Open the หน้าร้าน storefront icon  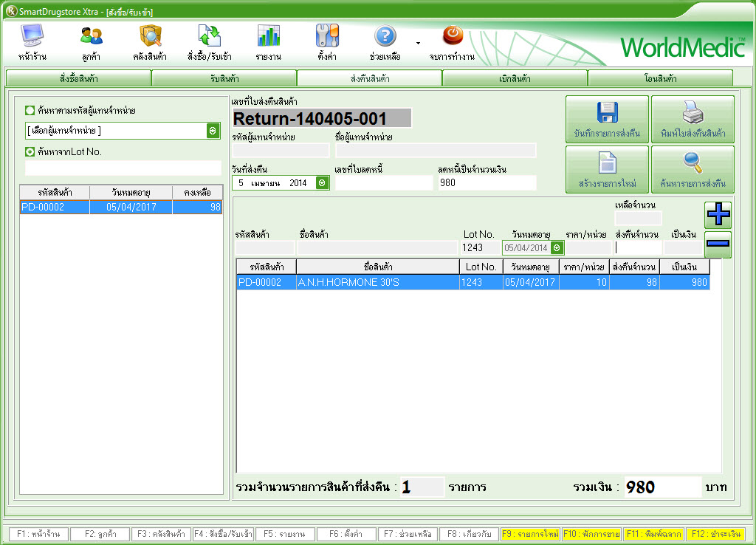click(x=32, y=36)
